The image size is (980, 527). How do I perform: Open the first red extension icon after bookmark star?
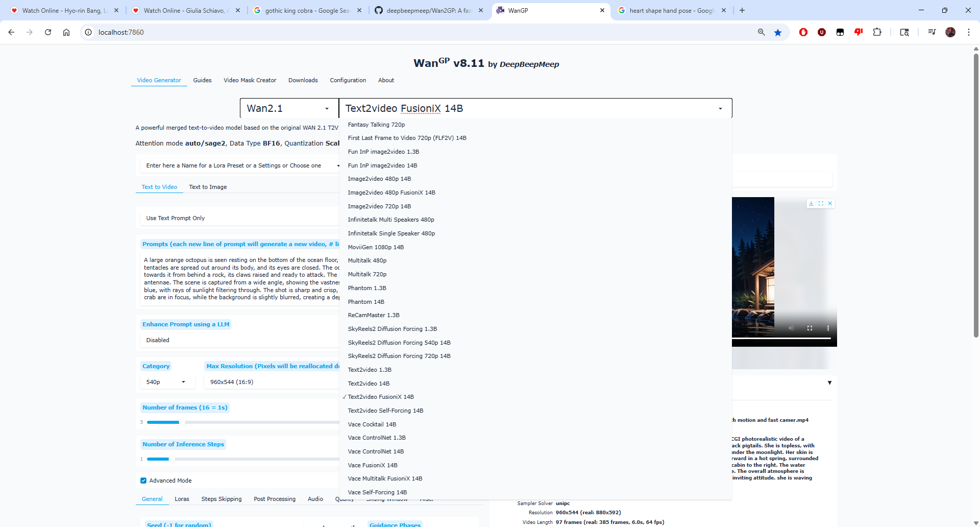803,32
